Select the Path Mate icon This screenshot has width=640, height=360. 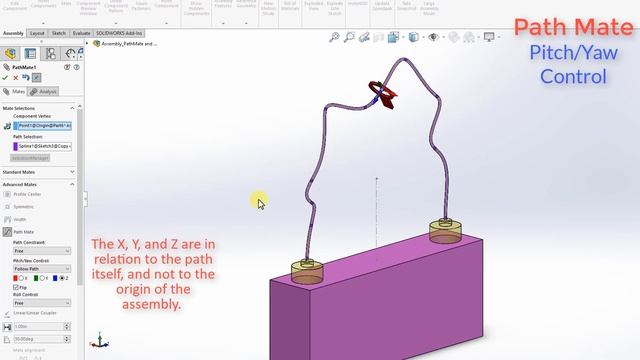[x=7, y=232]
